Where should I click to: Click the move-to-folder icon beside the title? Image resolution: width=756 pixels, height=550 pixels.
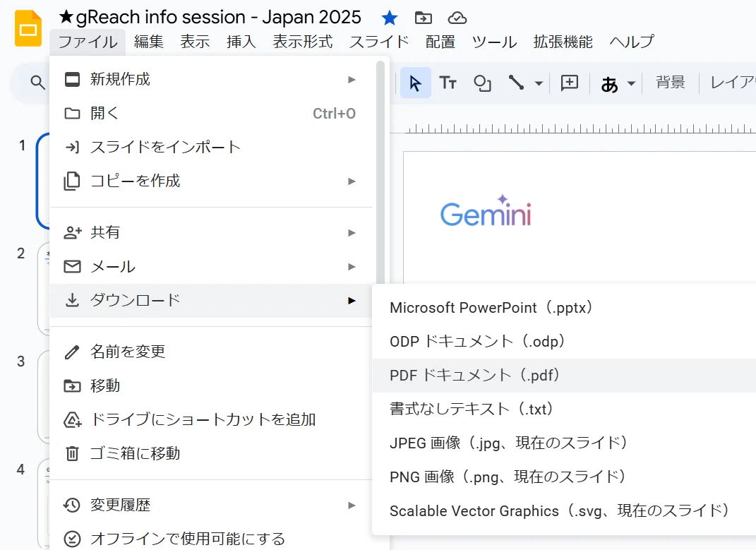[424, 18]
